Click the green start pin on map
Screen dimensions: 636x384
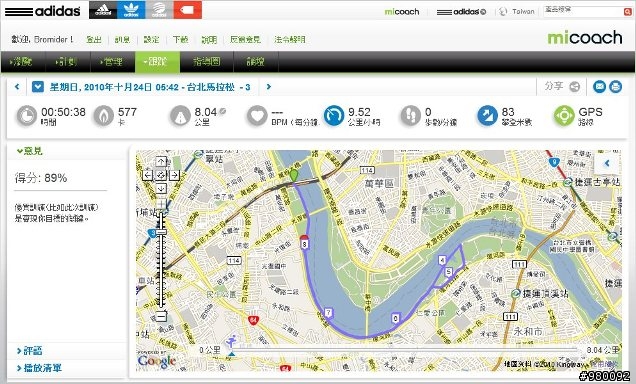point(294,176)
